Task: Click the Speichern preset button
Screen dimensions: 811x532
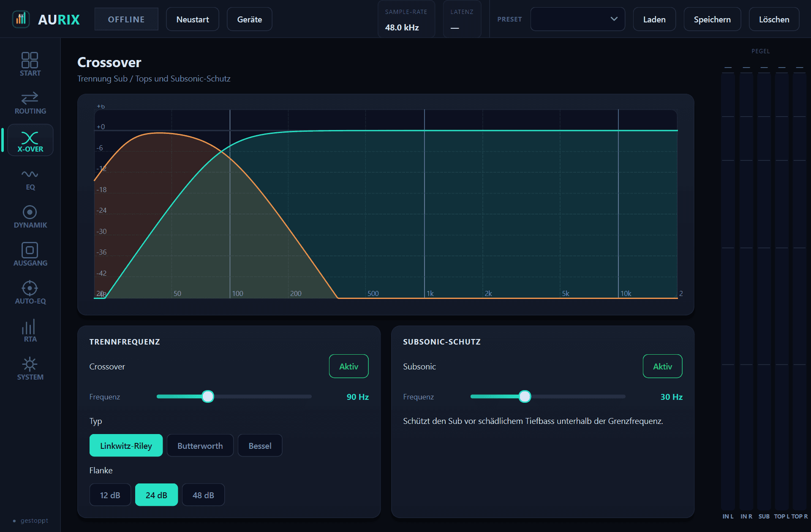Action: pyautogui.click(x=712, y=19)
